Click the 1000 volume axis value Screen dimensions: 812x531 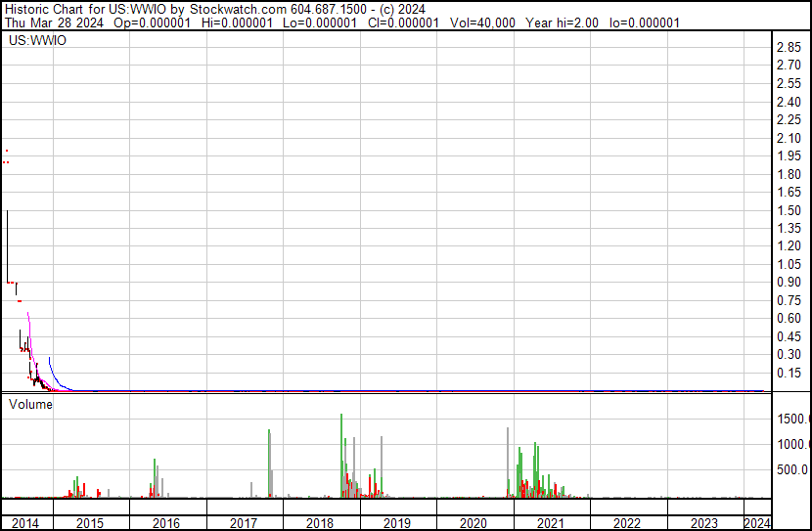pos(793,444)
